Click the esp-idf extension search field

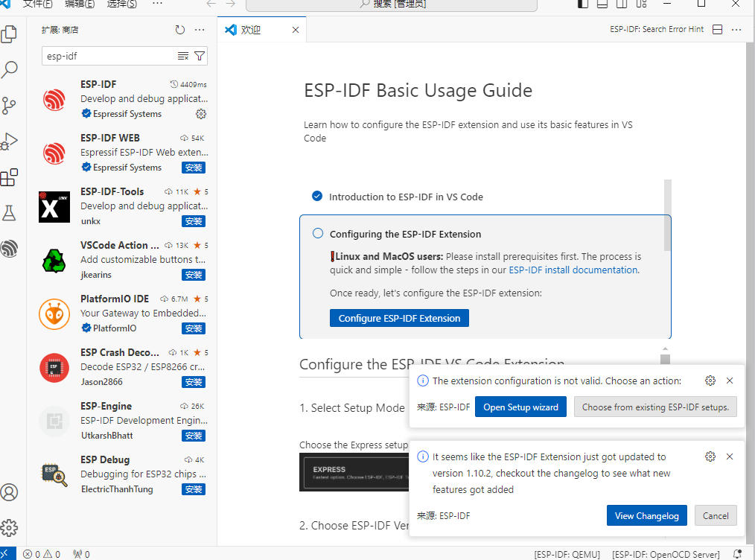click(x=109, y=56)
